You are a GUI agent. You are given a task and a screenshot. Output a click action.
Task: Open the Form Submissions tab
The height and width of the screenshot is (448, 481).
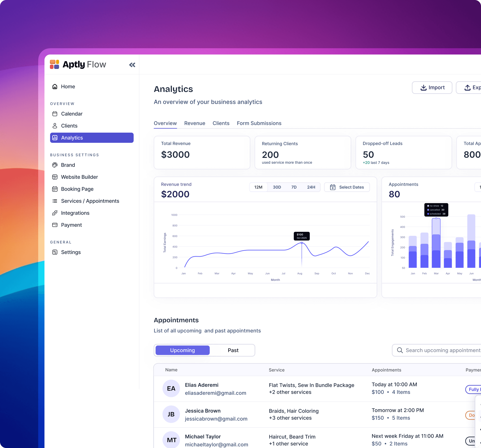pyautogui.click(x=259, y=123)
